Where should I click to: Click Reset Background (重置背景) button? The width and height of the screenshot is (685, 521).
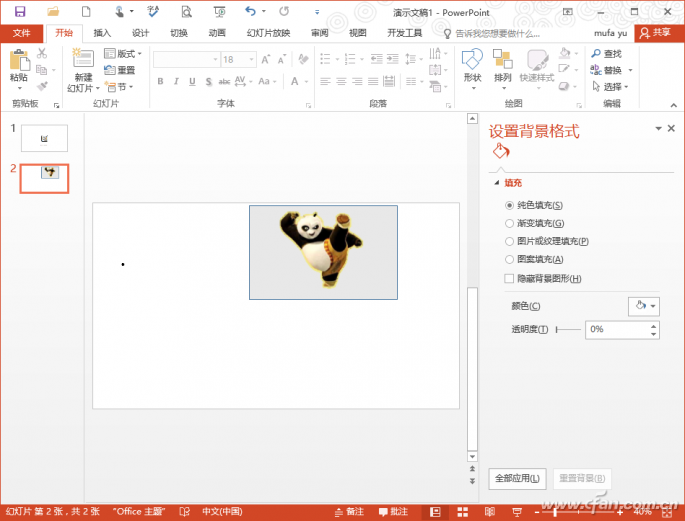click(582, 478)
